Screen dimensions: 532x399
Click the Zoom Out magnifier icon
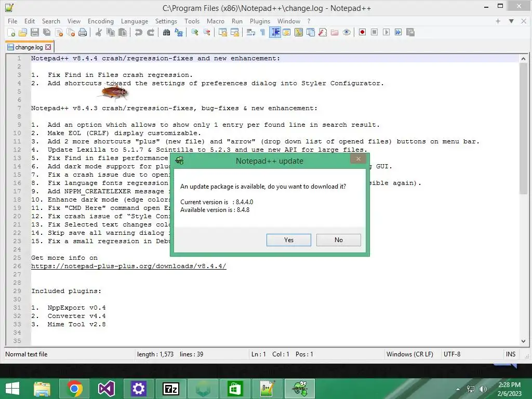[206, 32]
